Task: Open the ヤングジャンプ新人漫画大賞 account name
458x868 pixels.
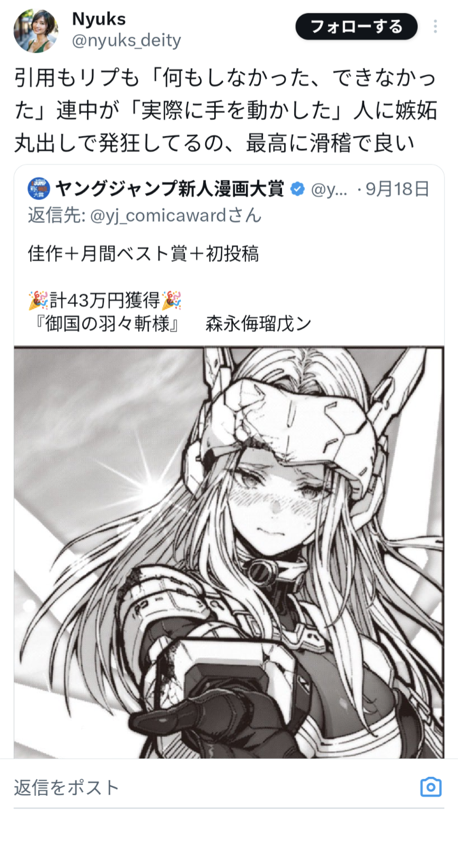Action: pos(170,189)
